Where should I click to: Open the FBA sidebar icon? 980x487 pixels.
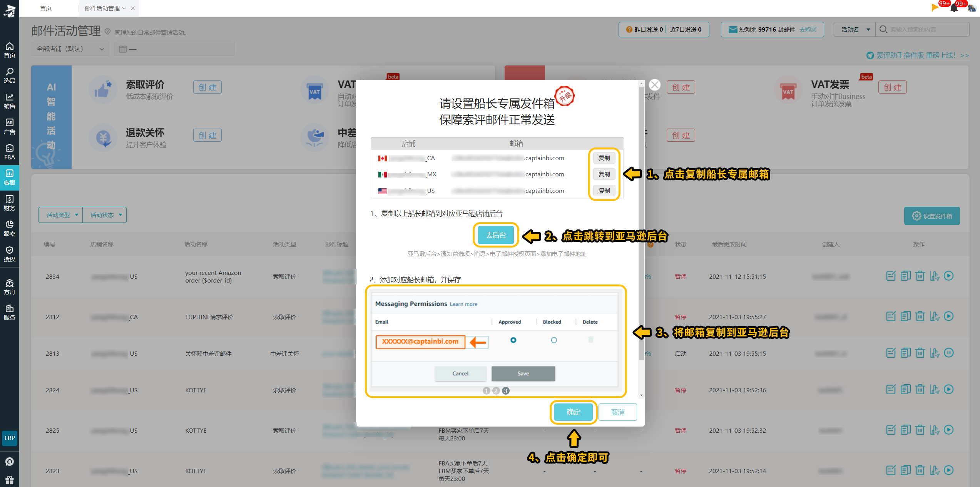click(9, 152)
